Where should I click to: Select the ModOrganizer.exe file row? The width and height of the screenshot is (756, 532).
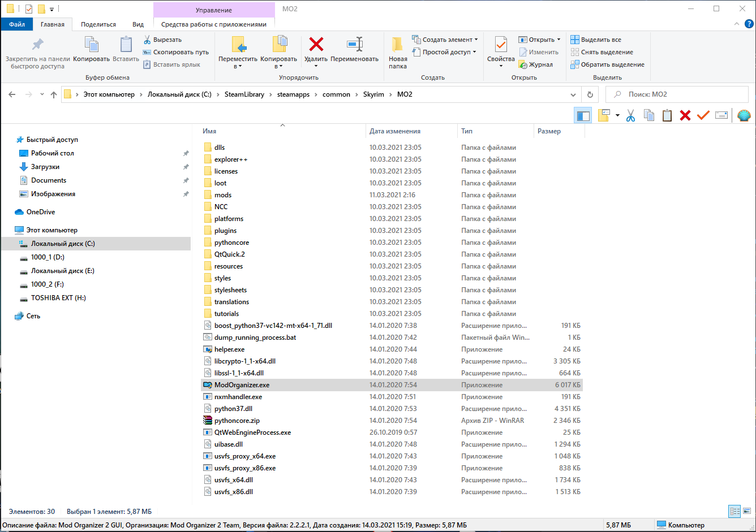pos(392,385)
